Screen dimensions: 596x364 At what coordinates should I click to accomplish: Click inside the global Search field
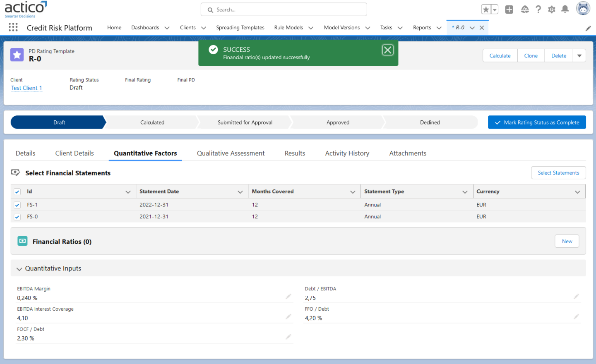point(284,9)
